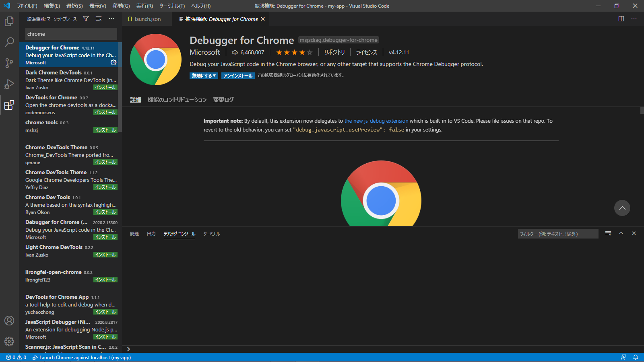Clear the debug console output
Screen dimensions: 644x362
tap(608, 233)
